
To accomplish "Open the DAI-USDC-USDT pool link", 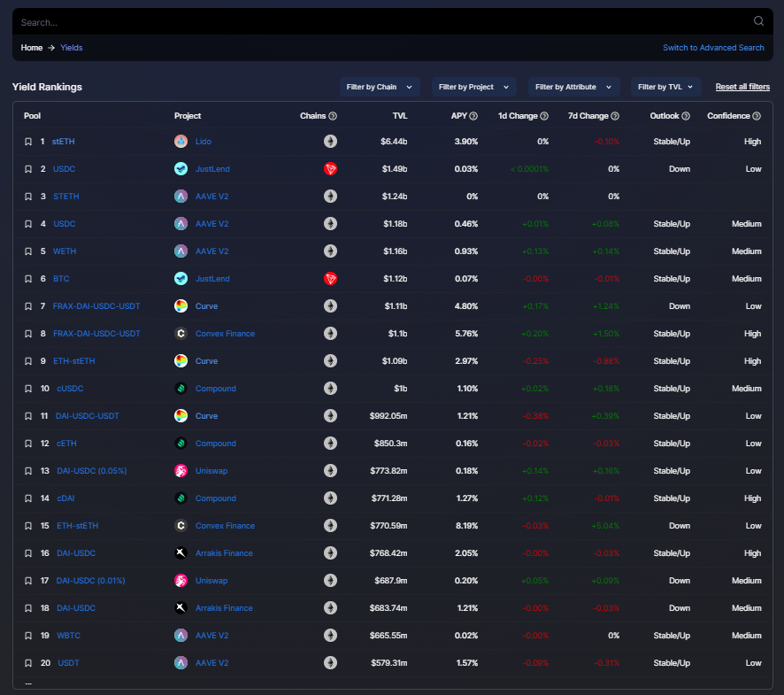I will (x=88, y=416).
